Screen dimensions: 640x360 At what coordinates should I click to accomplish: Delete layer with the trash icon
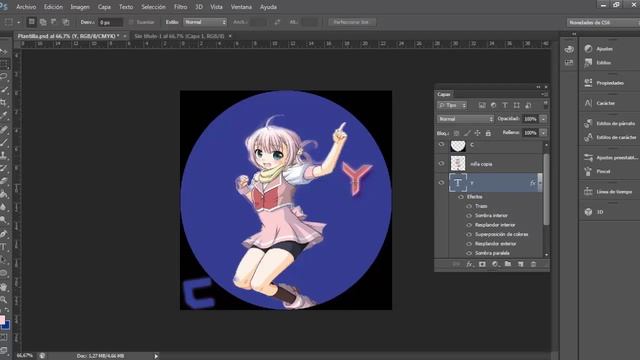533,264
